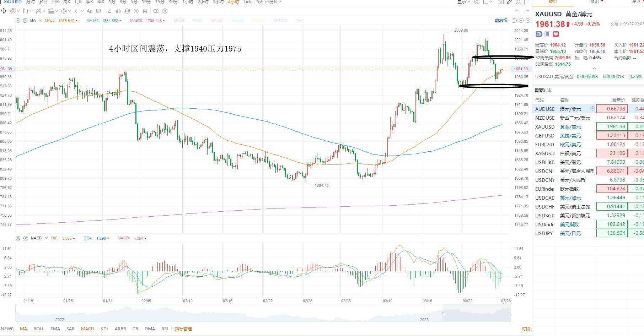644x336 pixels.
Task: Remove the MACD indicator with X icon
Action: click(x=26, y=238)
